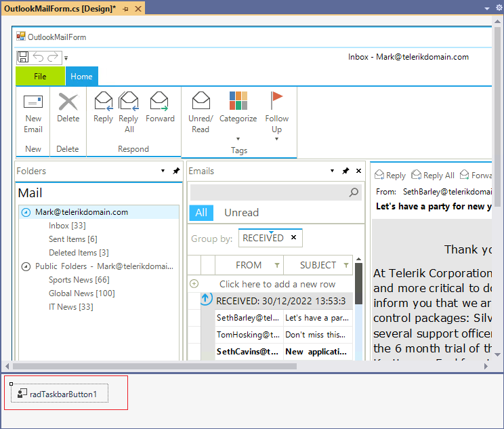Toggle the Unread emails filter
This screenshot has height=429, width=504.
(x=241, y=213)
